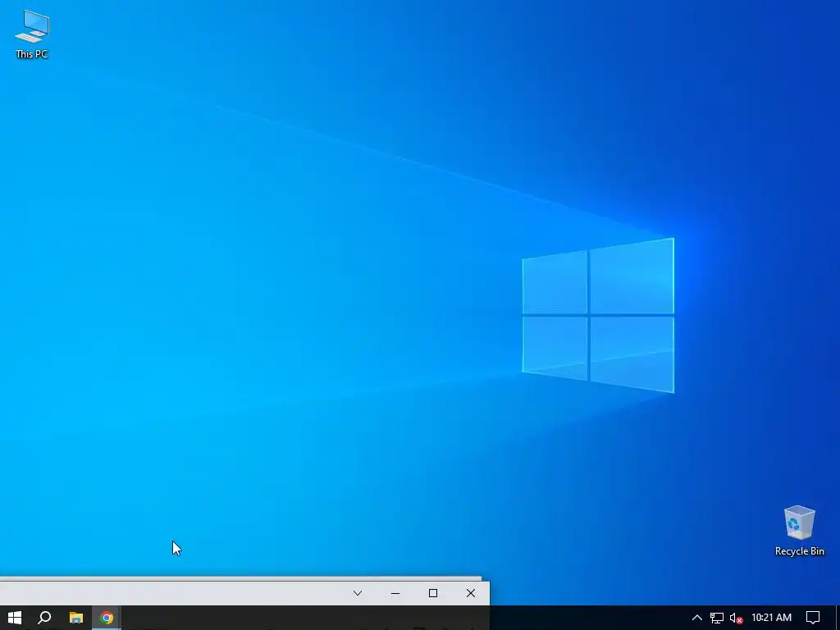Open the clock showing 10:21 AM
This screenshot has height=630, width=840.
click(x=771, y=618)
